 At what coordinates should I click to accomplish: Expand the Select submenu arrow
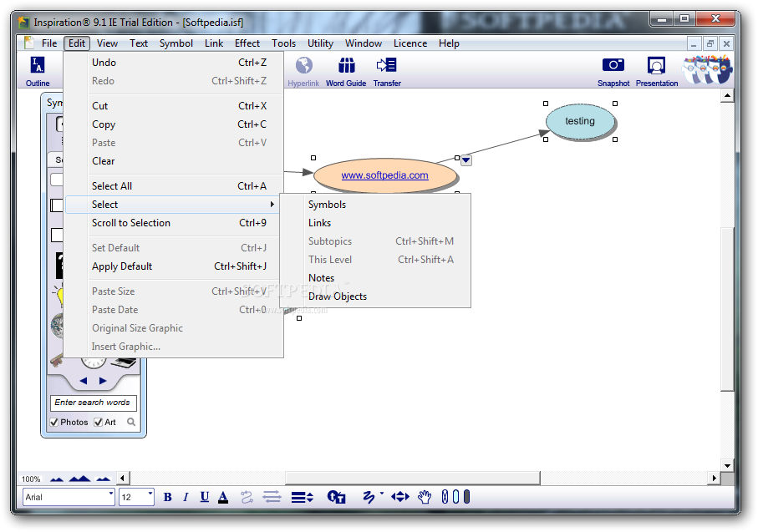point(272,205)
